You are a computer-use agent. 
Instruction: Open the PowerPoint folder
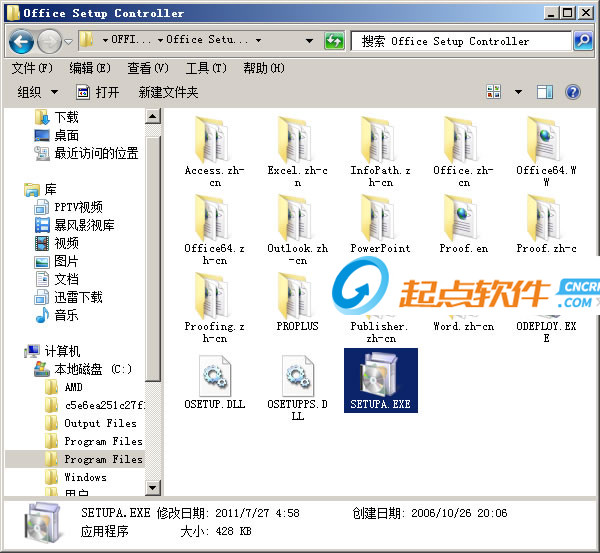click(x=380, y=224)
